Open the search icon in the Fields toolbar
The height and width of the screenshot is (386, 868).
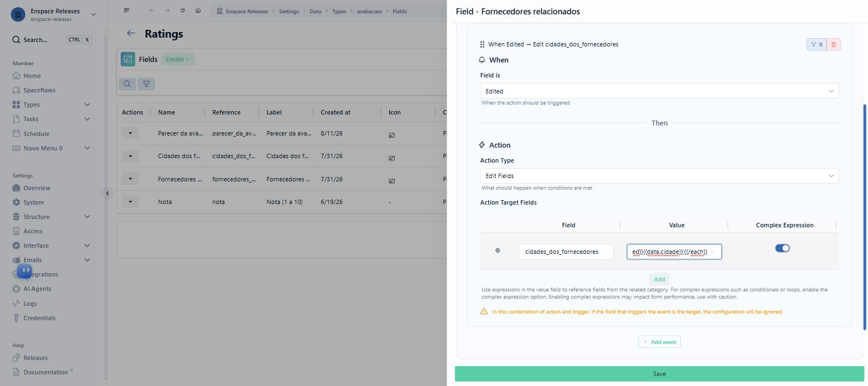(x=127, y=84)
